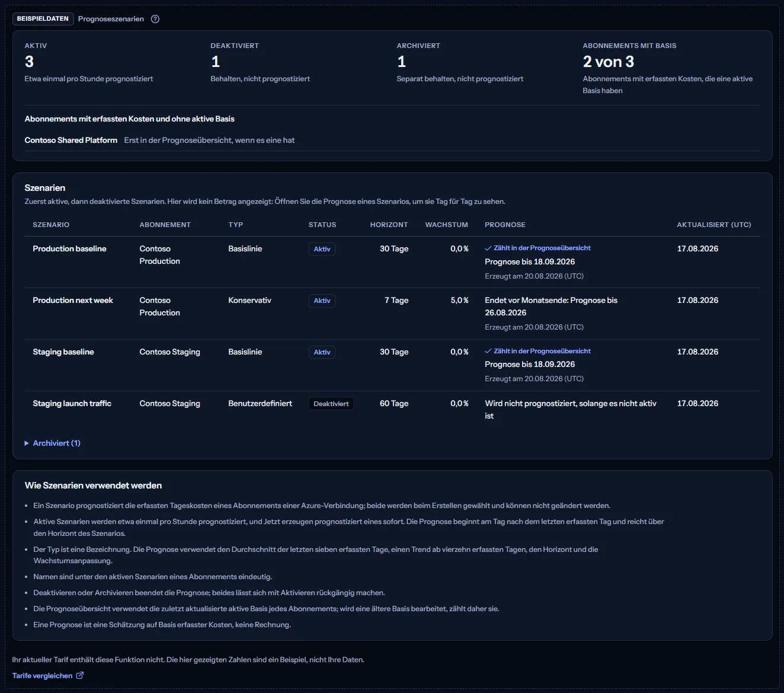Viewport: 784px width, 693px height.
Task: Click the "60 Tage" horizon cell
Action: [394, 404]
